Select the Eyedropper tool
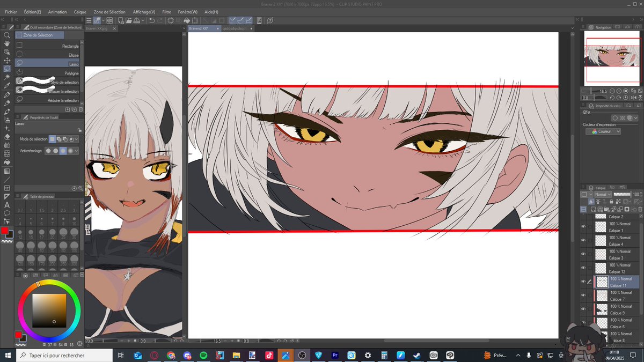The image size is (644, 362). click(x=7, y=86)
